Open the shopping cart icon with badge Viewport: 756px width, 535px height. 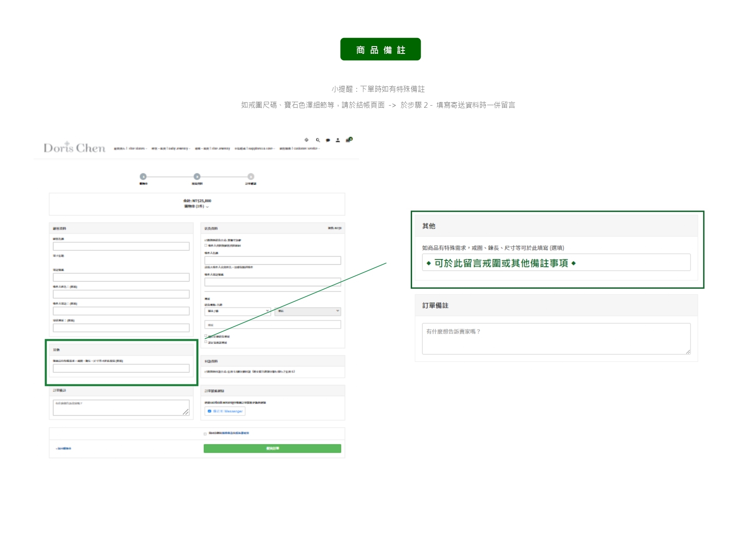349,139
